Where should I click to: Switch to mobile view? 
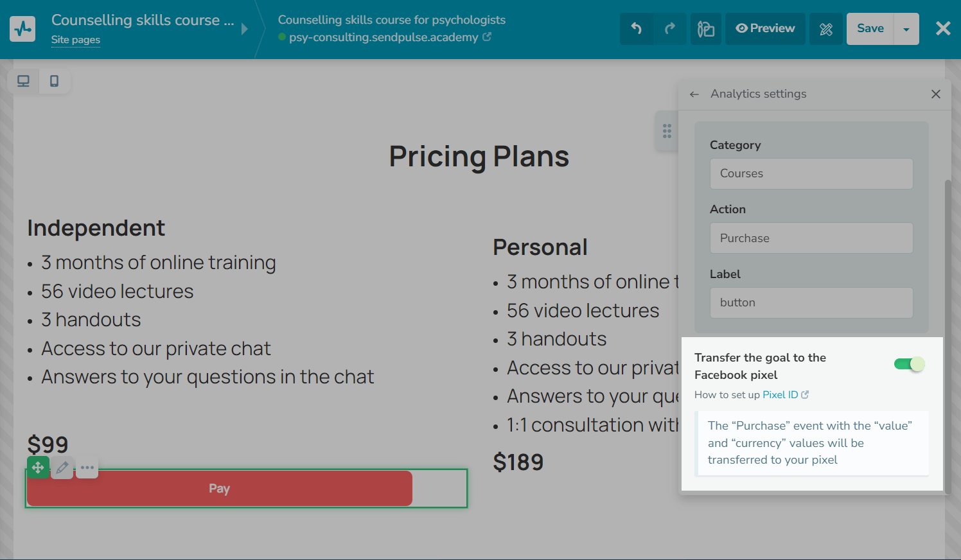coord(55,81)
